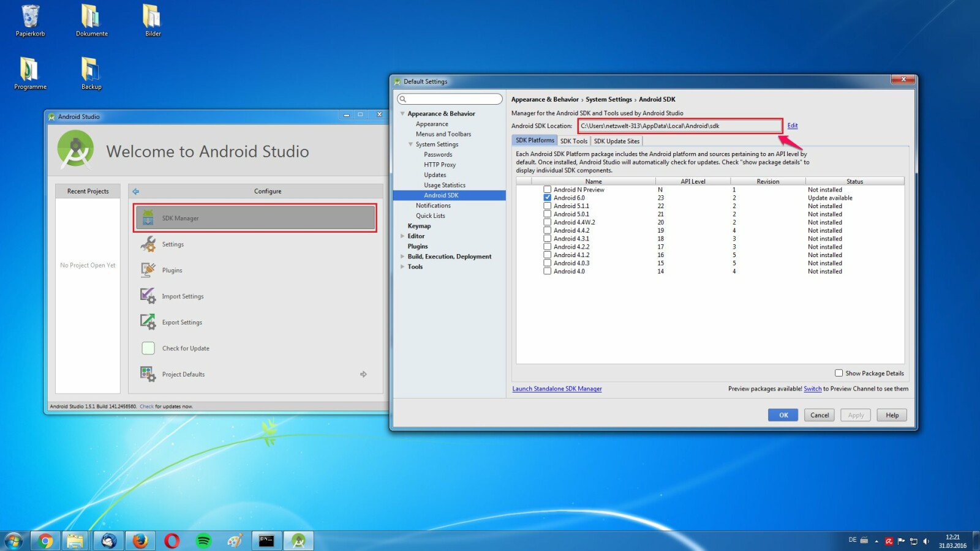
Task: Check the Android 4.4.2 checkbox
Action: click(x=548, y=230)
